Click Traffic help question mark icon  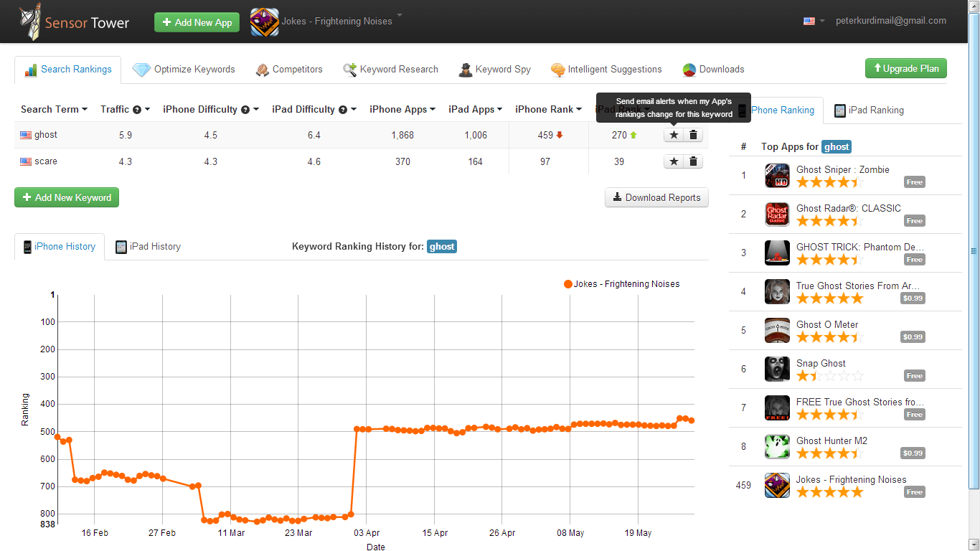pyautogui.click(x=136, y=110)
